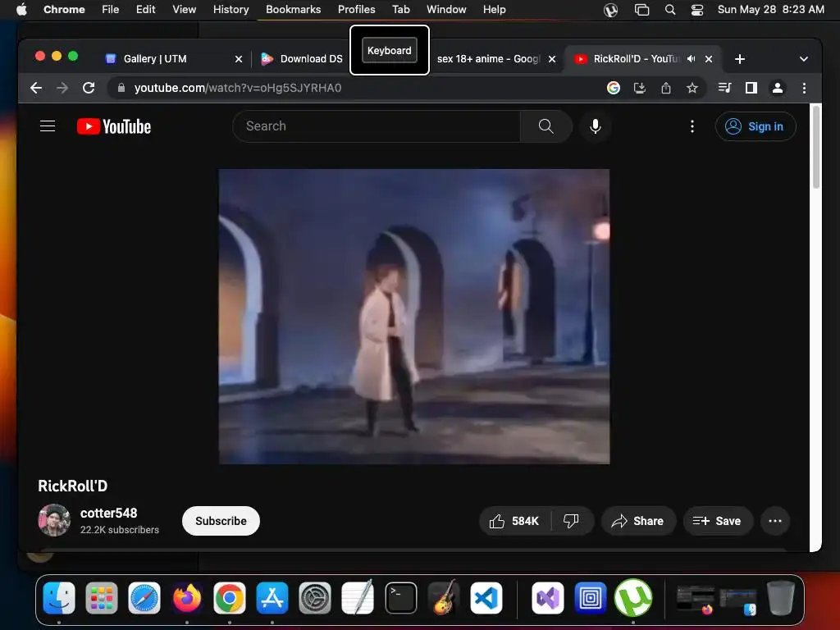Open YouTube settings three-dot menu
The width and height of the screenshot is (840, 630).
pyautogui.click(x=692, y=126)
